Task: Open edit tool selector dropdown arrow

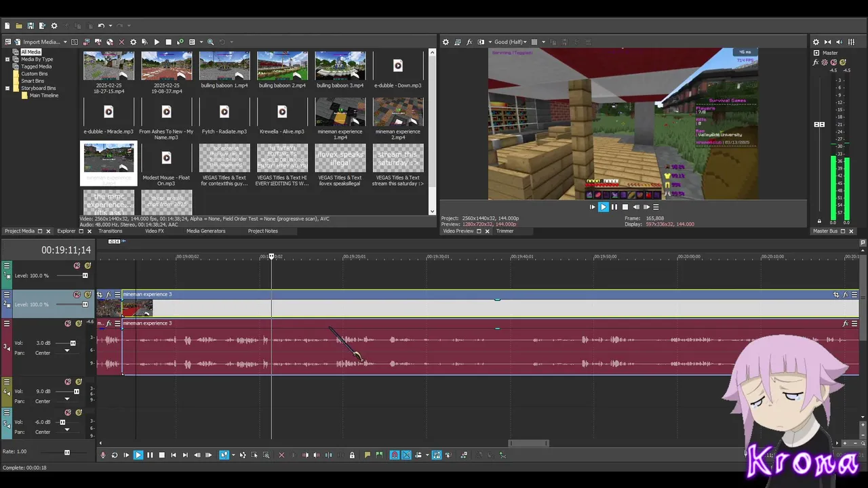Action: pyautogui.click(x=233, y=455)
